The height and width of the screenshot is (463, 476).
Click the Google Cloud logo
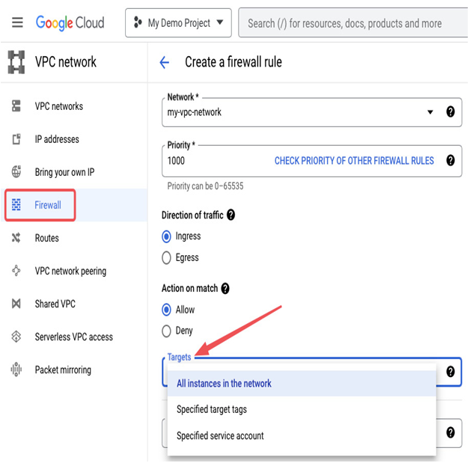(70, 23)
